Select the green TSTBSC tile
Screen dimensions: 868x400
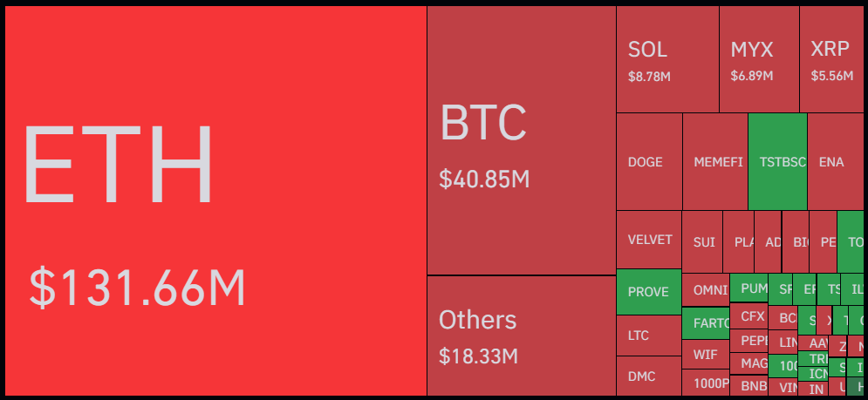point(778,161)
